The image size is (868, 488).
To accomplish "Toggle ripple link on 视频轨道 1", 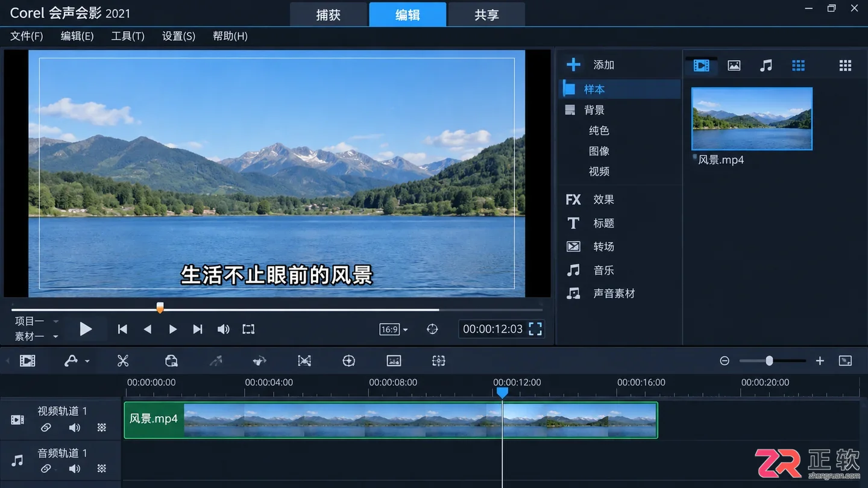I will (x=46, y=428).
